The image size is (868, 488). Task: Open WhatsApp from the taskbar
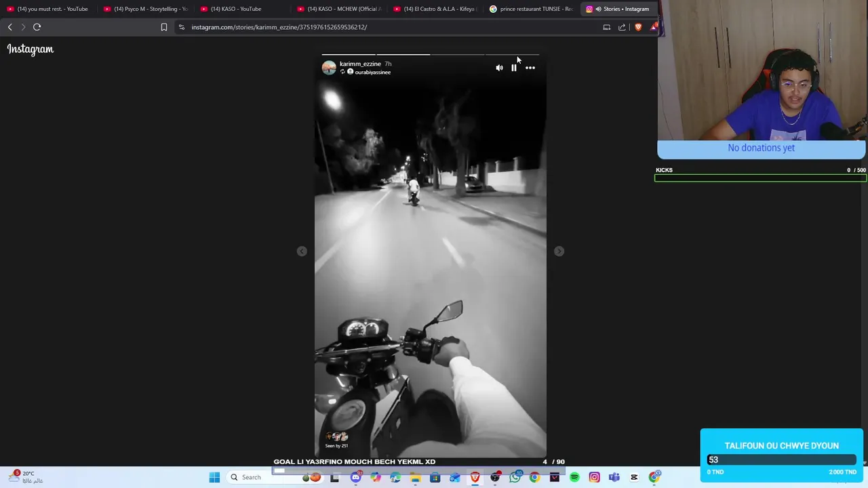(515, 477)
